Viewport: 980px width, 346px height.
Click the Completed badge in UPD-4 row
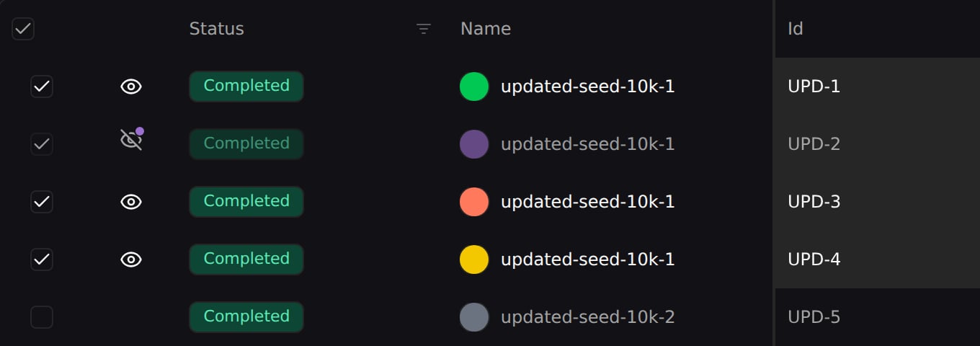pos(246,259)
